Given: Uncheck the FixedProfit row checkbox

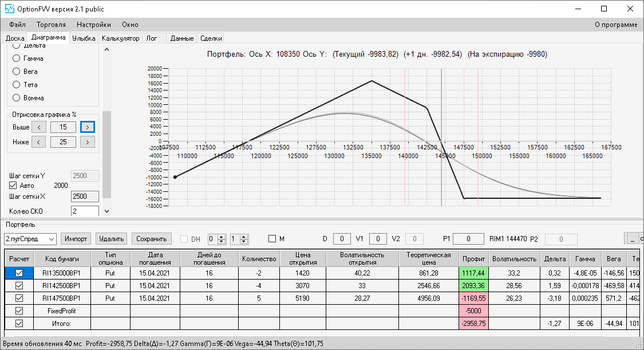Looking at the screenshot, I should pos(19,311).
